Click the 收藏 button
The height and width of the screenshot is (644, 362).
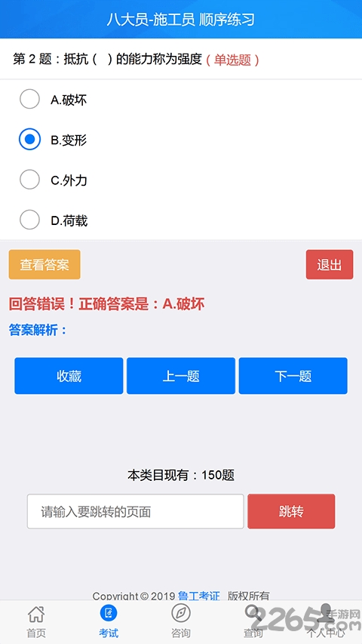click(x=69, y=376)
